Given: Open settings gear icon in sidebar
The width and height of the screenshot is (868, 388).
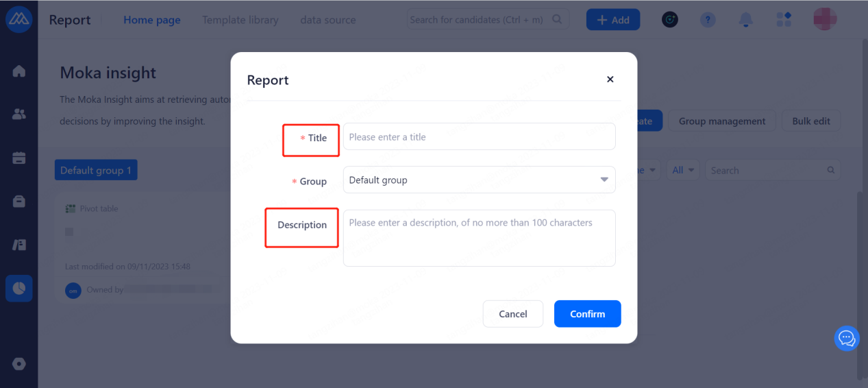Looking at the screenshot, I should coord(19,364).
